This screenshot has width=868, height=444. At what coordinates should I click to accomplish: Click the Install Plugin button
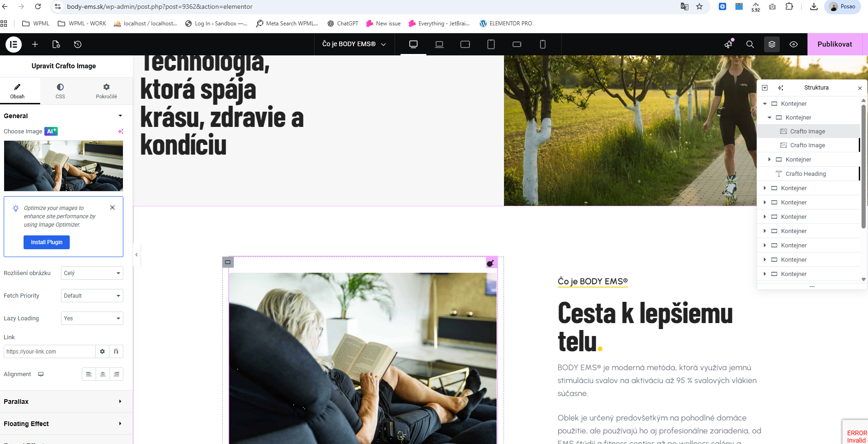(x=47, y=242)
